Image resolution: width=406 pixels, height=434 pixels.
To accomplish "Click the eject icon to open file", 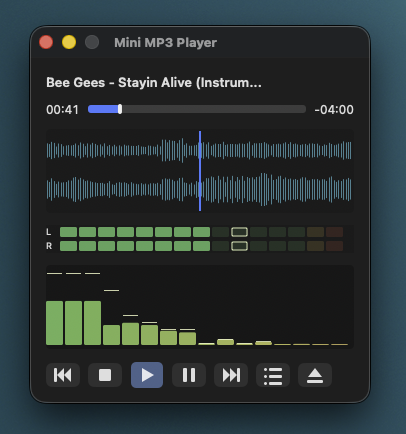I will click(x=315, y=375).
